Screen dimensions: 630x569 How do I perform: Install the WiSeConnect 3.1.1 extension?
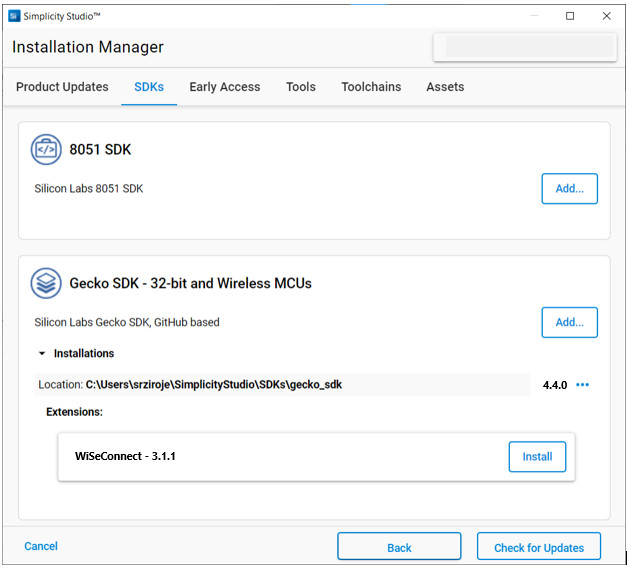tap(537, 457)
